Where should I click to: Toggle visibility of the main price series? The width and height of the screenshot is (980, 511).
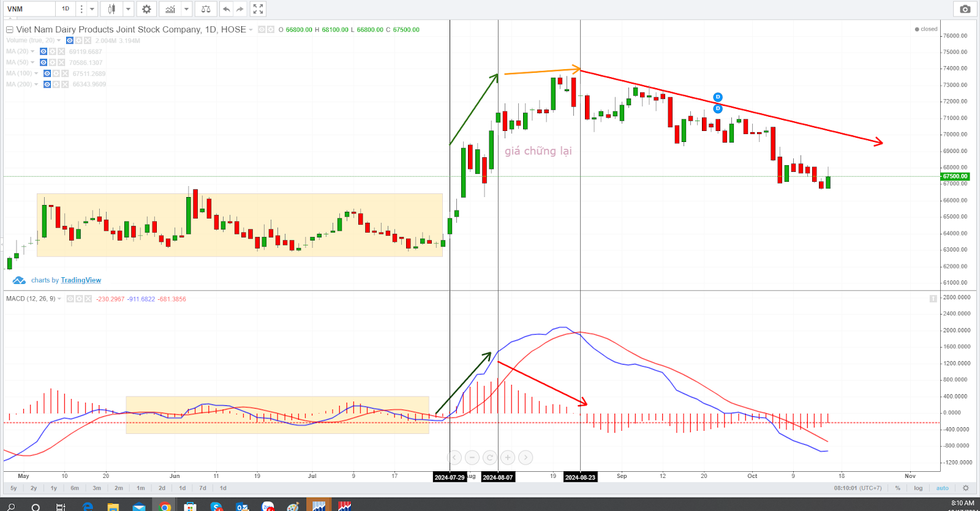[262, 29]
